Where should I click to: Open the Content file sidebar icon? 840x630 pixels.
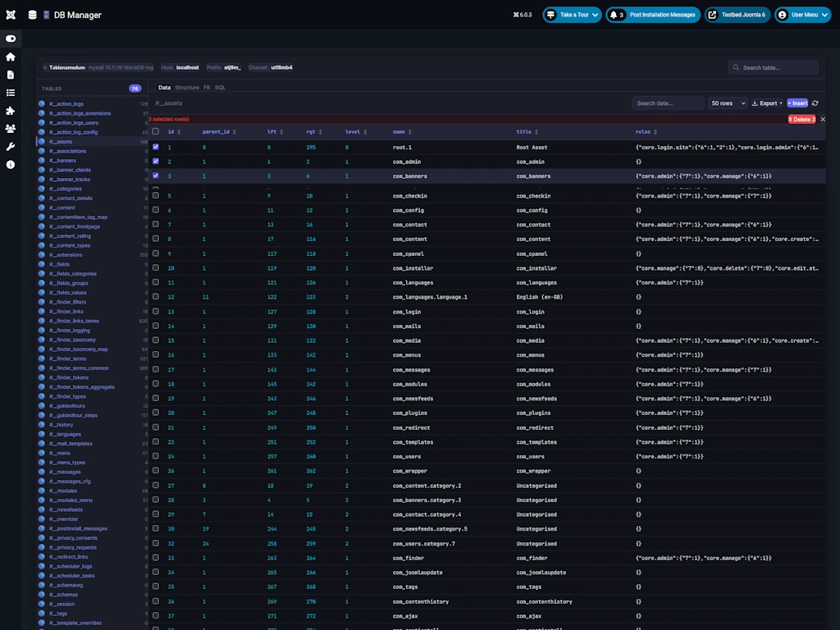(x=10, y=75)
